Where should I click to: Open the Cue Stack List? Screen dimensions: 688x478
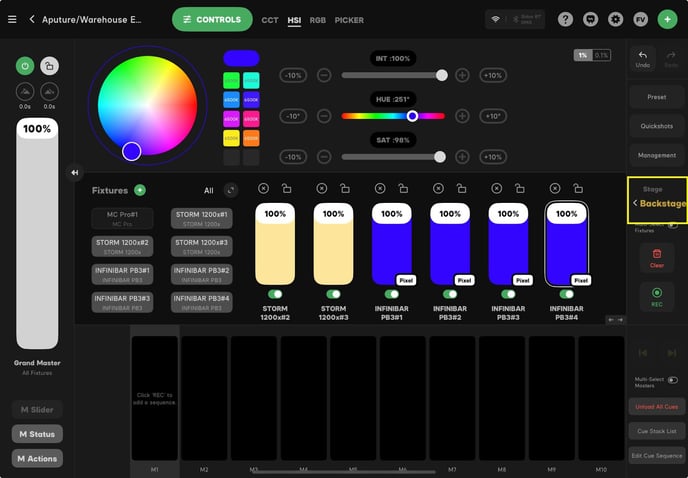(x=657, y=431)
